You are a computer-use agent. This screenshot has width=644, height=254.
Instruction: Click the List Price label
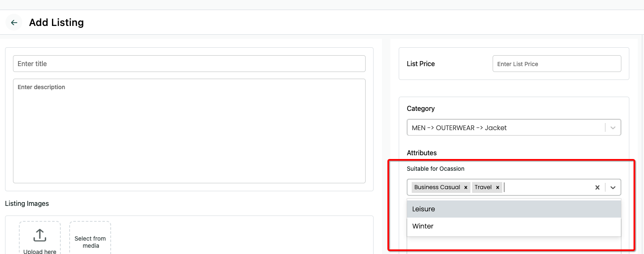tap(421, 64)
